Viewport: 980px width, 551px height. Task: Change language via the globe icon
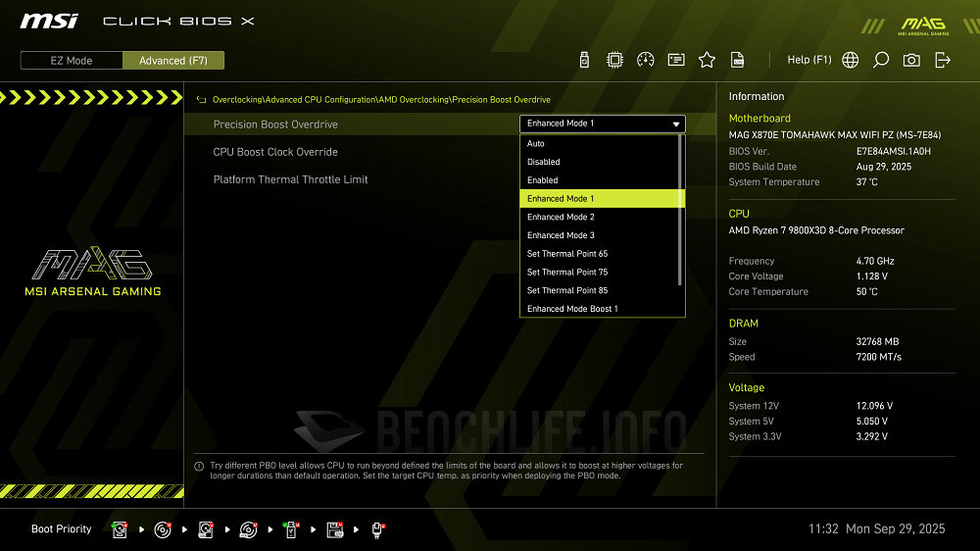point(851,60)
